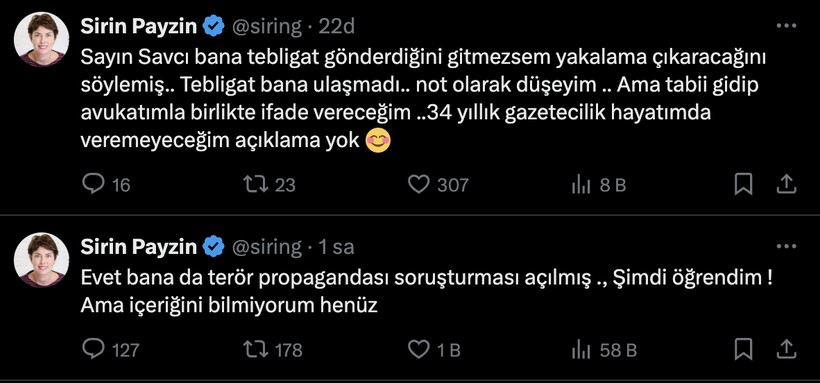820x383 pixels.
Task: View analytics for the 58 B views tweet
Action: pyautogui.click(x=581, y=350)
